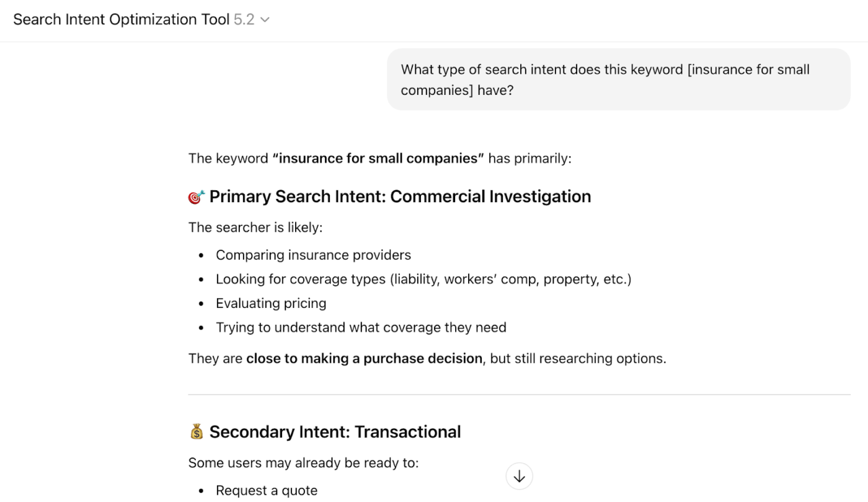Click the version number 5.2 in the header

(245, 19)
